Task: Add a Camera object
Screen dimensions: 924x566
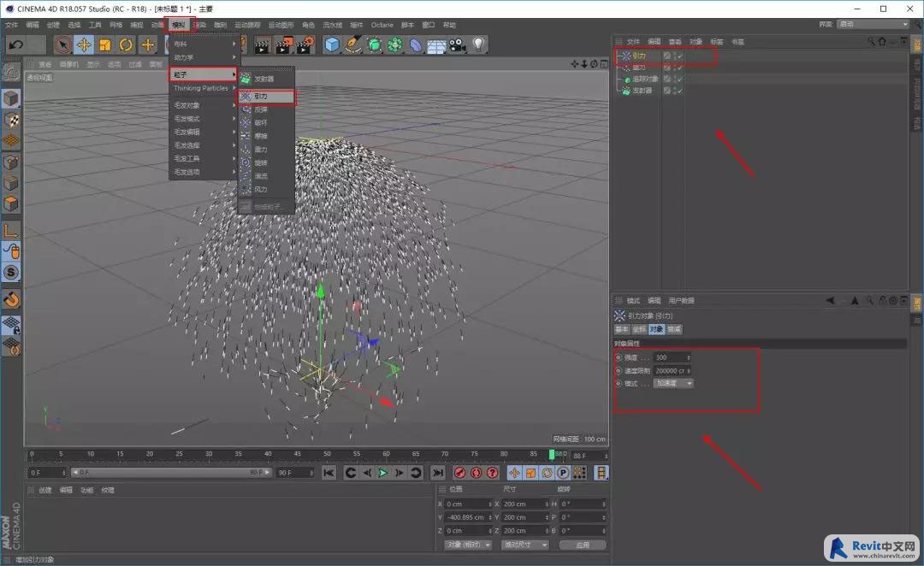Action: 457,44
